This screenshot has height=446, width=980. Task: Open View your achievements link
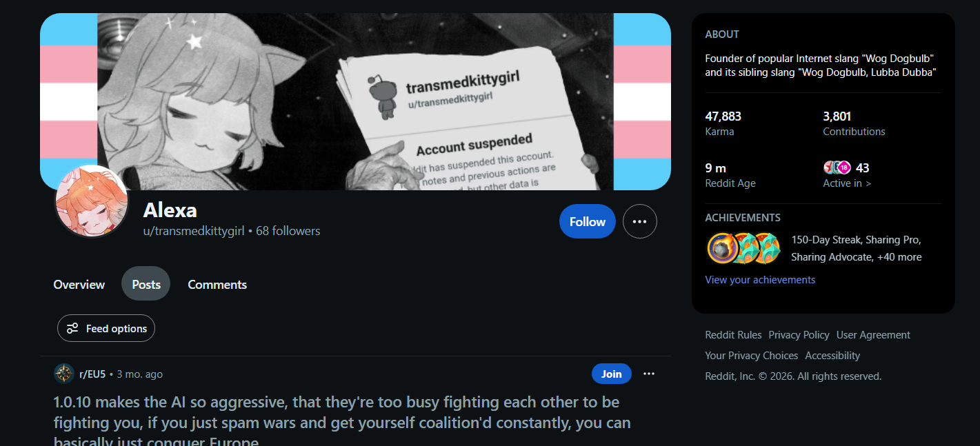coord(760,280)
